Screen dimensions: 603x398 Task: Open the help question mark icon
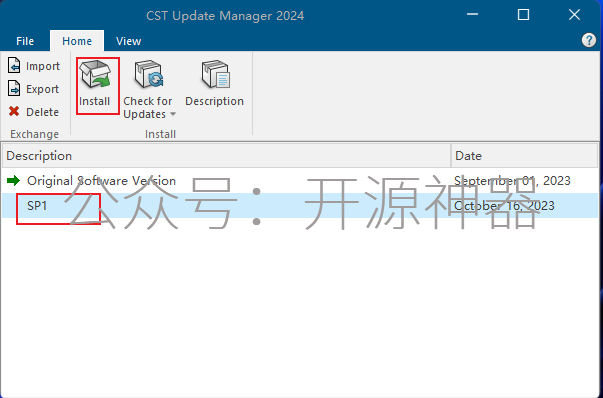coord(589,40)
